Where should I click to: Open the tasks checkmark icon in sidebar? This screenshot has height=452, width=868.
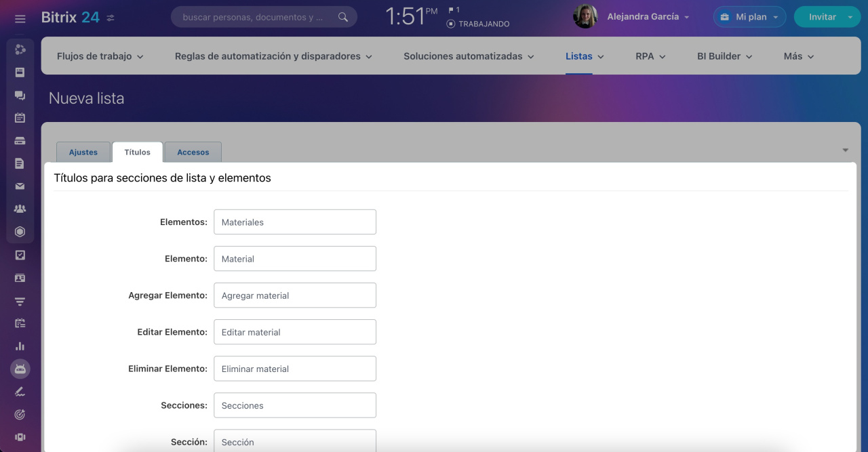20,255
